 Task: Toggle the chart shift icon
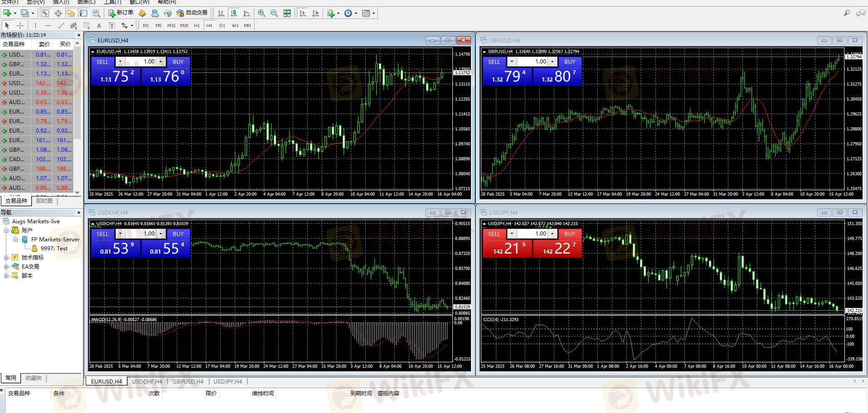tap(315, 13)
